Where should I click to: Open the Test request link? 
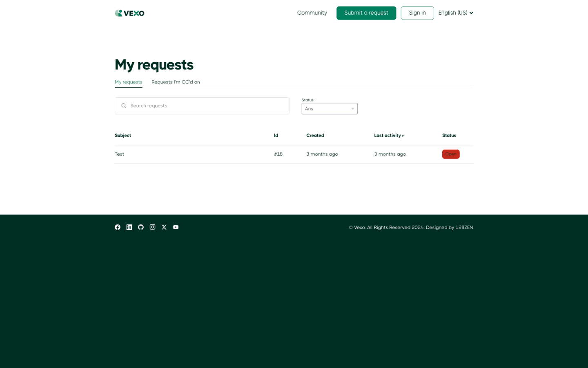(119, 154)
